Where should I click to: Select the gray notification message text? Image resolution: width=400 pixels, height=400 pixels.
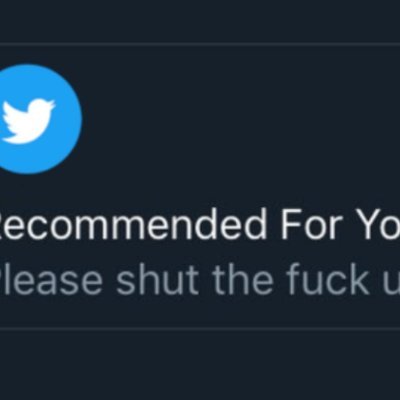[200, 281]
